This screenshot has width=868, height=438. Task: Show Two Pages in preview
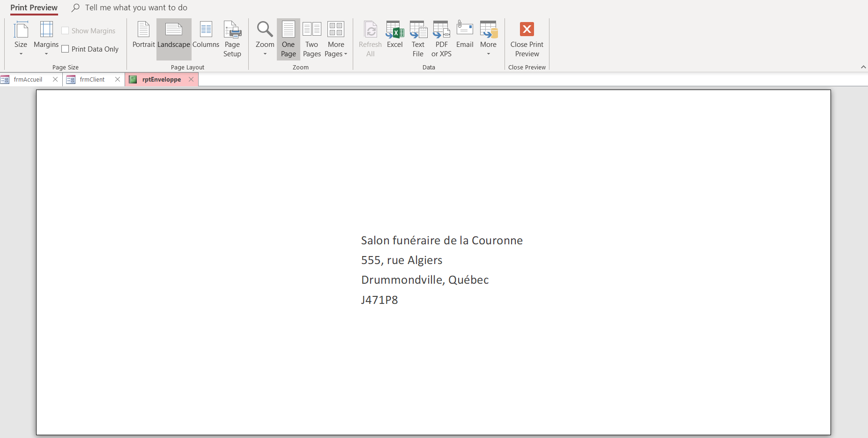312,39
